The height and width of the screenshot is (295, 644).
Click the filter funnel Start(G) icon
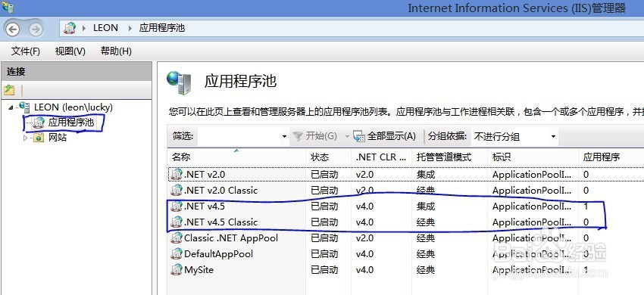pyautogui.click(x=297, y=137)
